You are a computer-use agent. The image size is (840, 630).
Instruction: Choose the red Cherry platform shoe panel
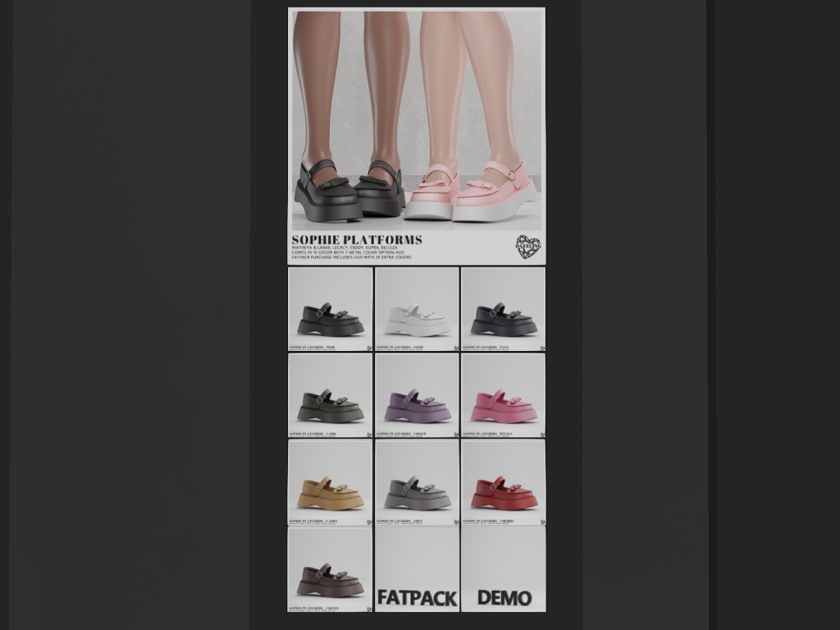[504, 482]
